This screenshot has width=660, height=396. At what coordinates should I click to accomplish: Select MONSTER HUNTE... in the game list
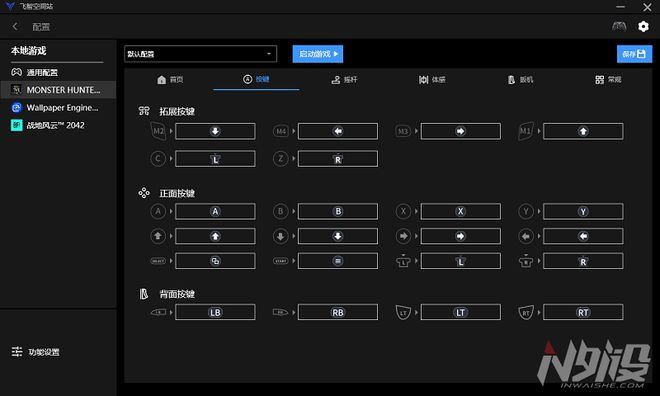58,90
